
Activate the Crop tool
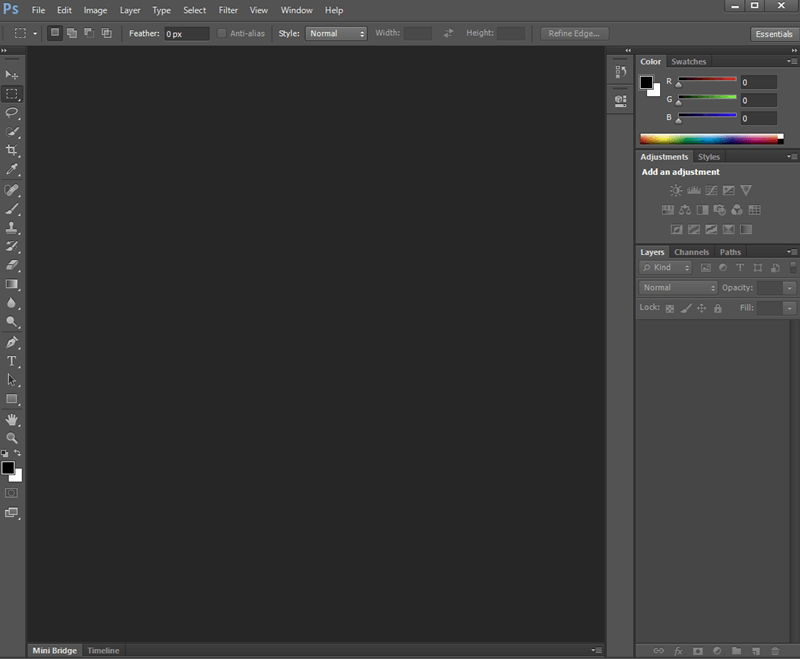(x=12, y=151)
